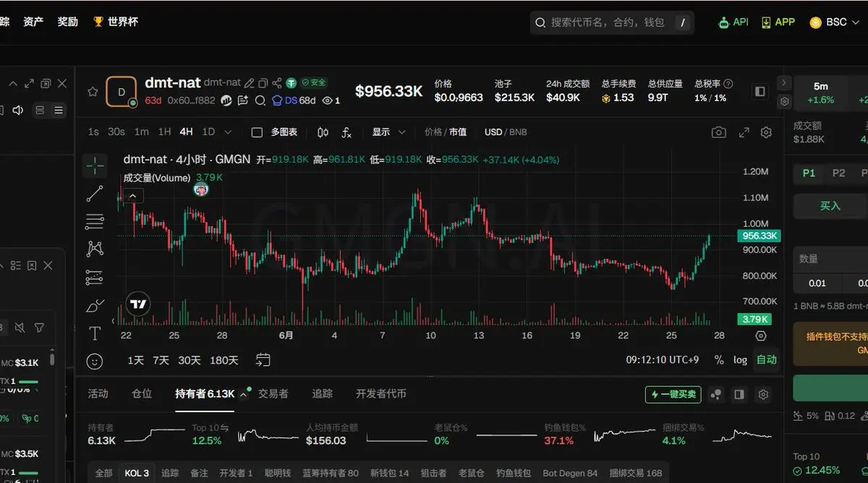Screen dimensions: 868x483
Task: Select the text annotation tool
Action: pos(95,333)
